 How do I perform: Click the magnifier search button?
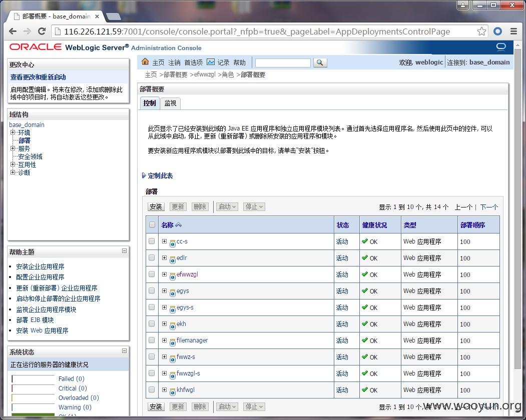(320, 62)
